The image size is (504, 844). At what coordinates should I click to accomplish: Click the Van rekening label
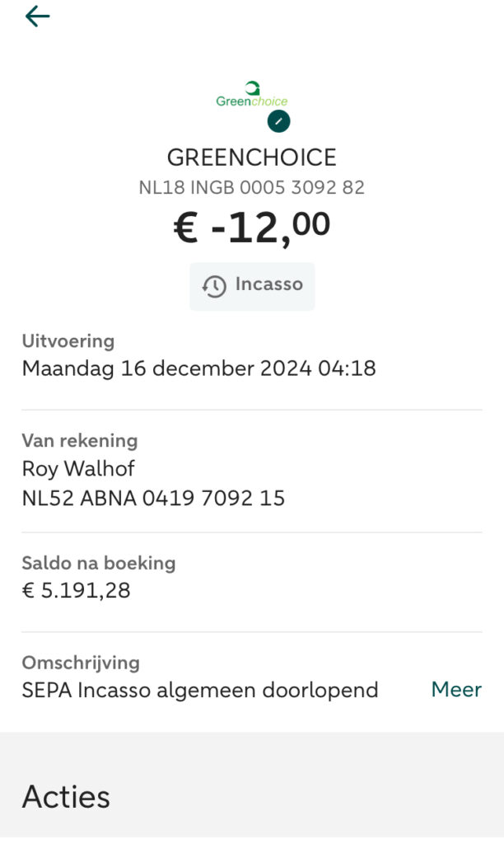(80, 441)
